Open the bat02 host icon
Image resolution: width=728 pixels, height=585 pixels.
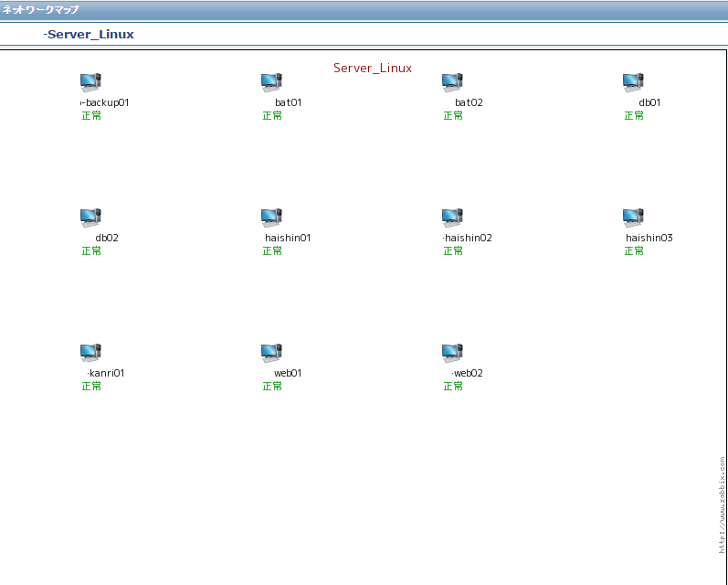pos(453,82)
